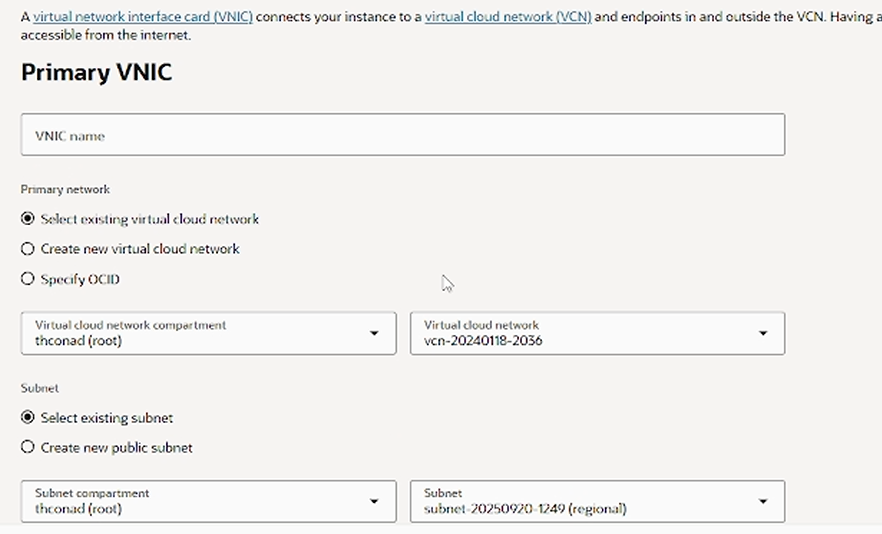The width and height of the screenshot is (882, 534).
Task: Click the Primary VNIC section heading
Action: click(96, 73)
